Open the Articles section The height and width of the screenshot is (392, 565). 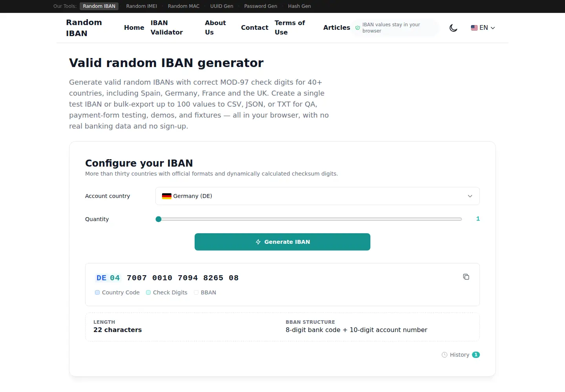337,27
